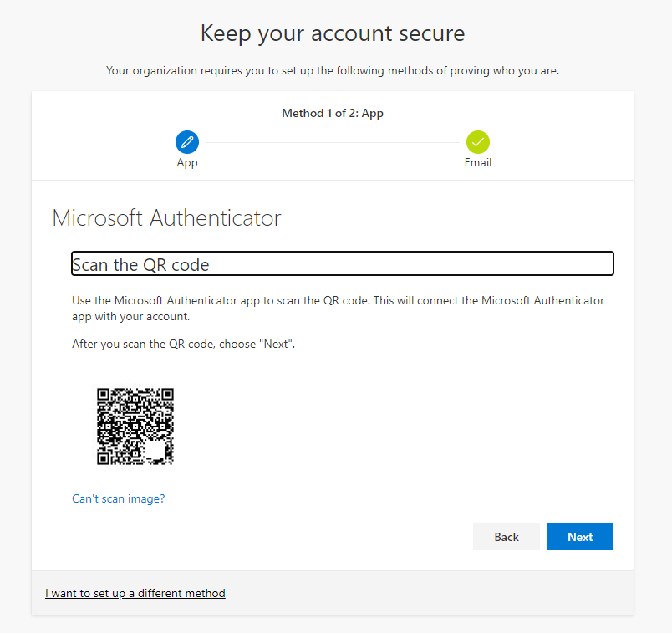The height and width of the screenshot is (633, 672).
Task: Click the progress line between App and Email
Action: click(332, 141)
